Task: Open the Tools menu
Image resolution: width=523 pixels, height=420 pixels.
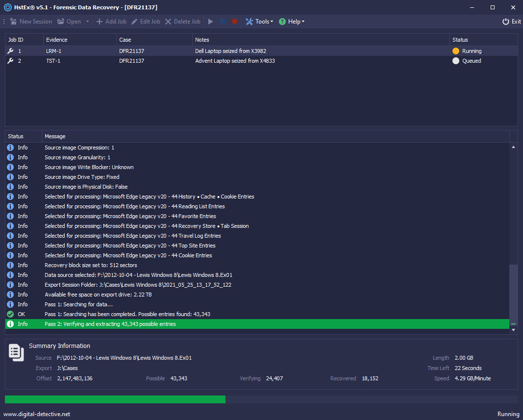Action: [259, 22]
